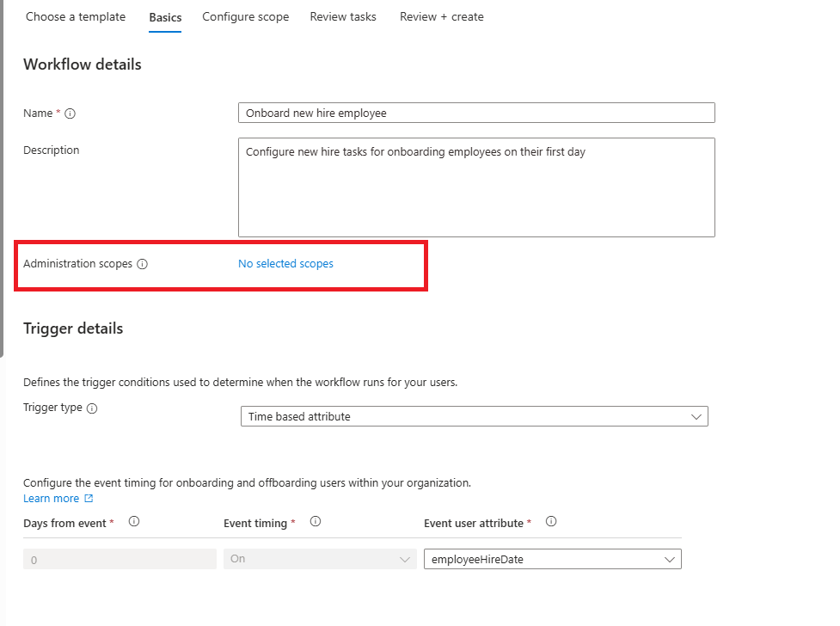Viewport: 840px width, 626px height.
Task: Select the Review + create tab
Action: pos(442,17)
